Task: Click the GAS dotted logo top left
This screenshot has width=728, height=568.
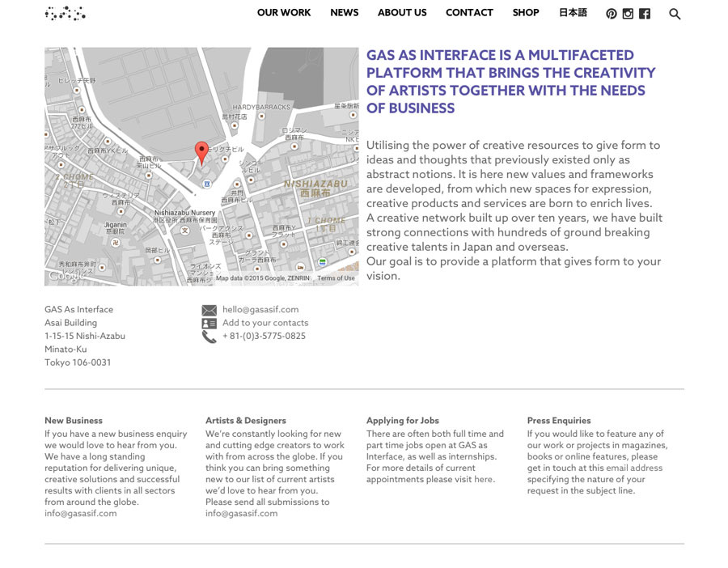Action: pyautogui.click(x=65, y=13)
